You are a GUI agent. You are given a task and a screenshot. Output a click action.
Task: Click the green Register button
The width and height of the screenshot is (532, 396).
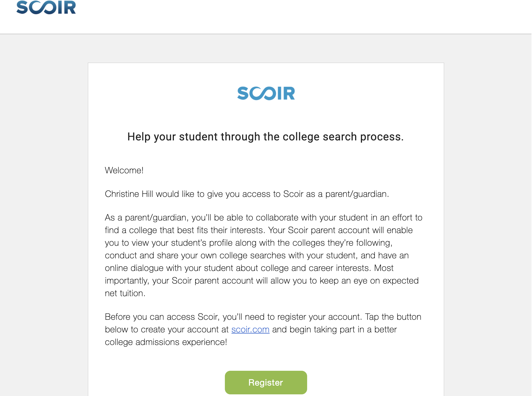point(266,382)
